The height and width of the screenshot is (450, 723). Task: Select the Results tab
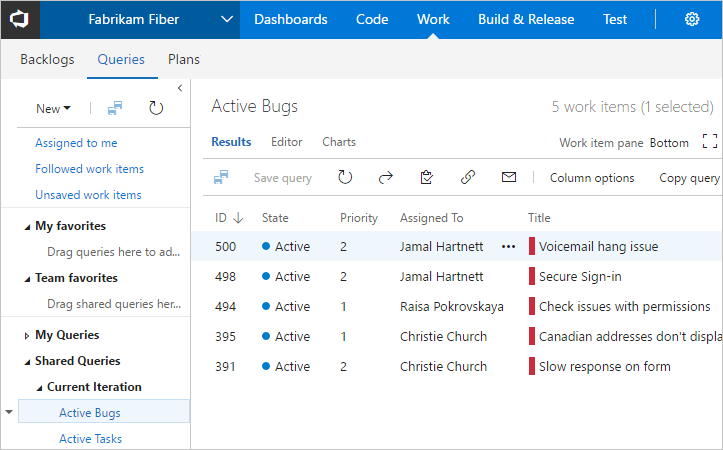231,142
